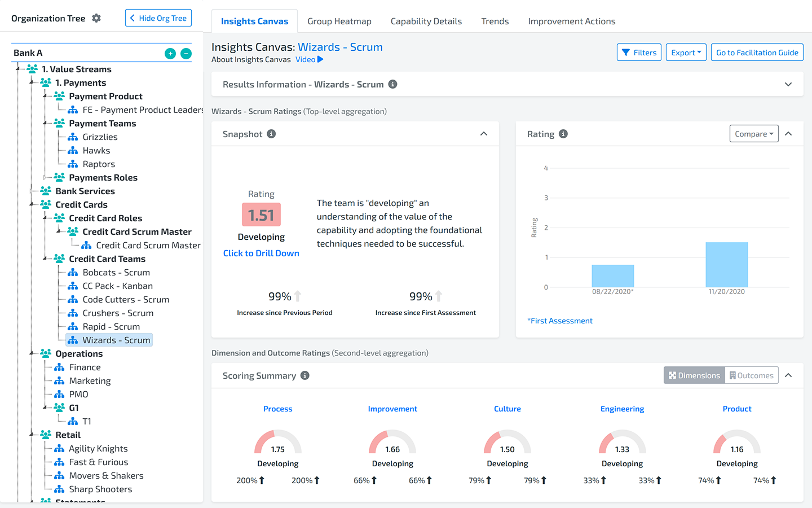Hide the Org Tree panel
This screenshot has width=812, height=508.
pos(158,18)
